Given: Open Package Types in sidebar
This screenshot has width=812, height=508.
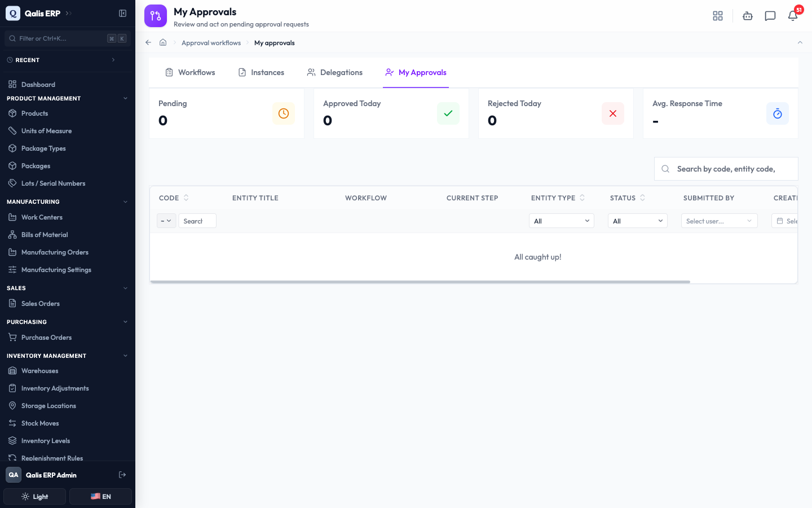Looking at the screenshot, I should pos(68,148).
